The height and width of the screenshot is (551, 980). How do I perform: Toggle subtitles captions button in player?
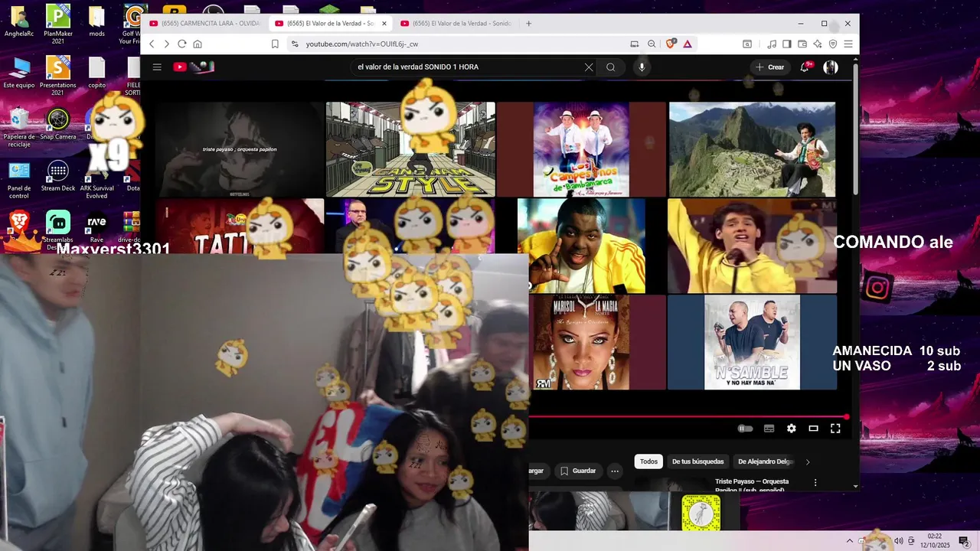(x=769, y=429)
